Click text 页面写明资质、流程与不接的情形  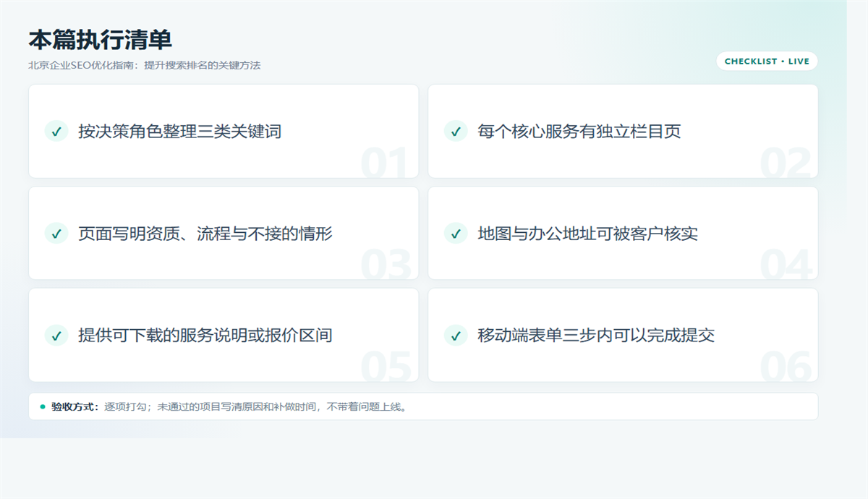(205, 234)
